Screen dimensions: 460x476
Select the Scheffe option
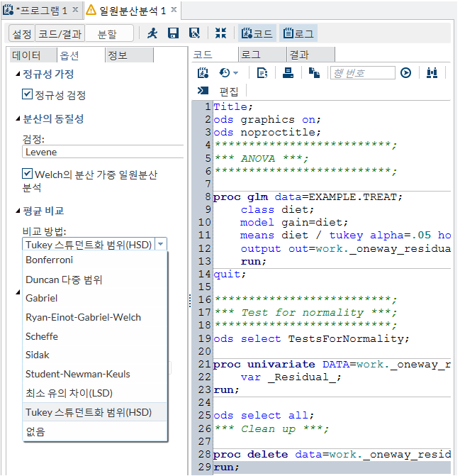coord(94,336)
